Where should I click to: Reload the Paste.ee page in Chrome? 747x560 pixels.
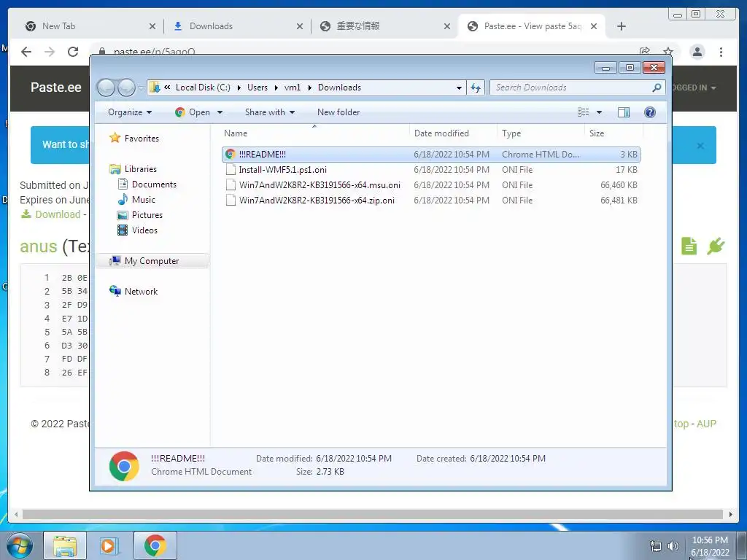[73, 52]
